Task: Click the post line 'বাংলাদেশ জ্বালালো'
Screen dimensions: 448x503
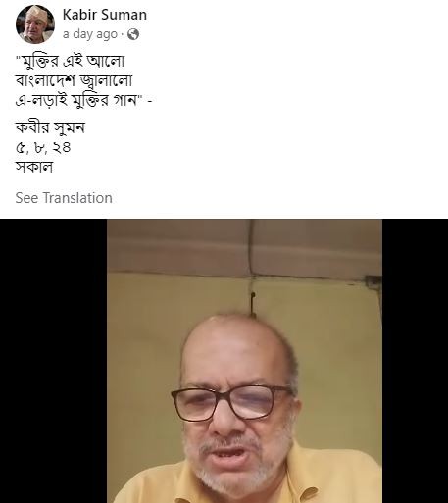Action: pos(74,80)
